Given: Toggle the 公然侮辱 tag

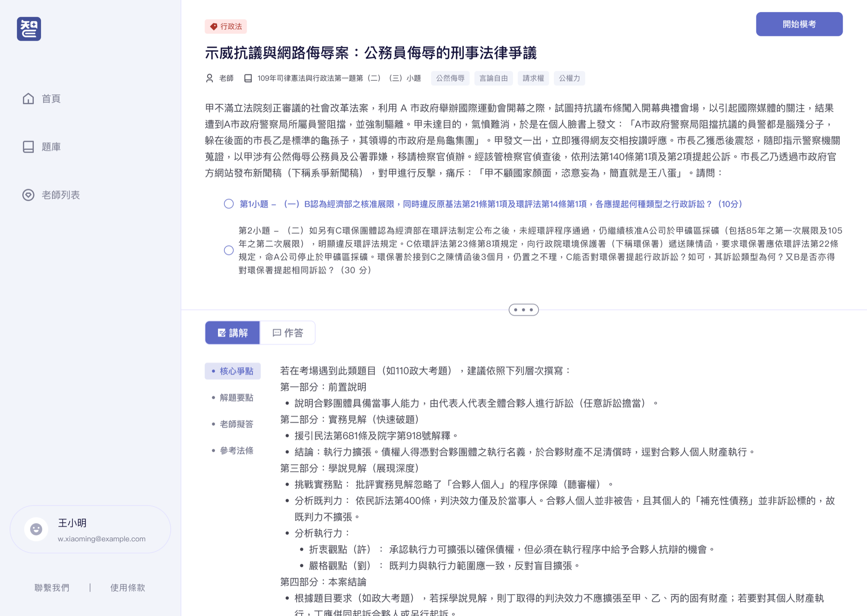Looking at the screenshot, I should (450, 78).
